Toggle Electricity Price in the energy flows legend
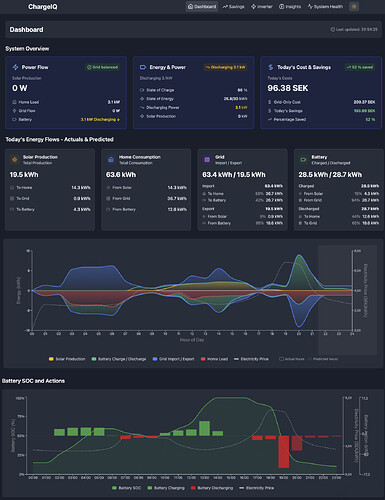This screenshot has width=385, height=500. tap(251, 359)
